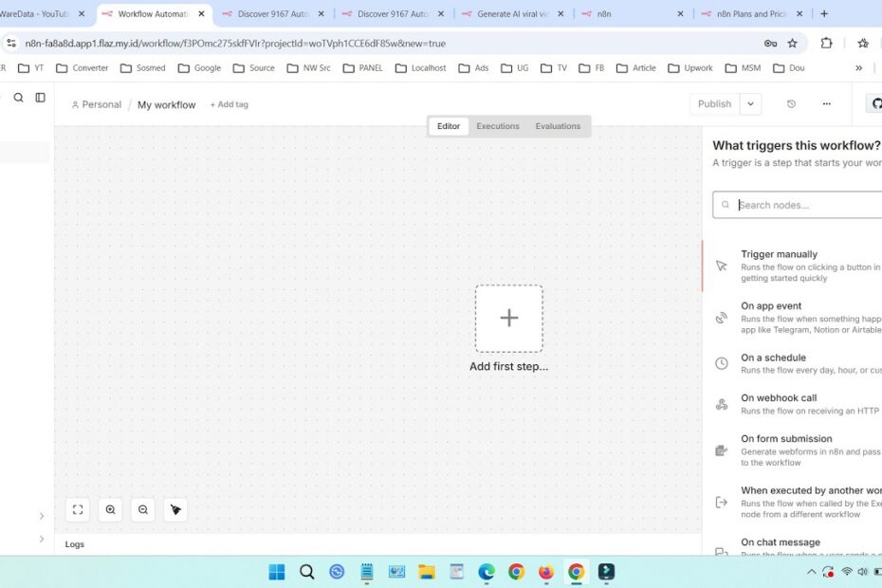
Task: Expand the Publish dropdown arrow
Action: tap(751, 104)
